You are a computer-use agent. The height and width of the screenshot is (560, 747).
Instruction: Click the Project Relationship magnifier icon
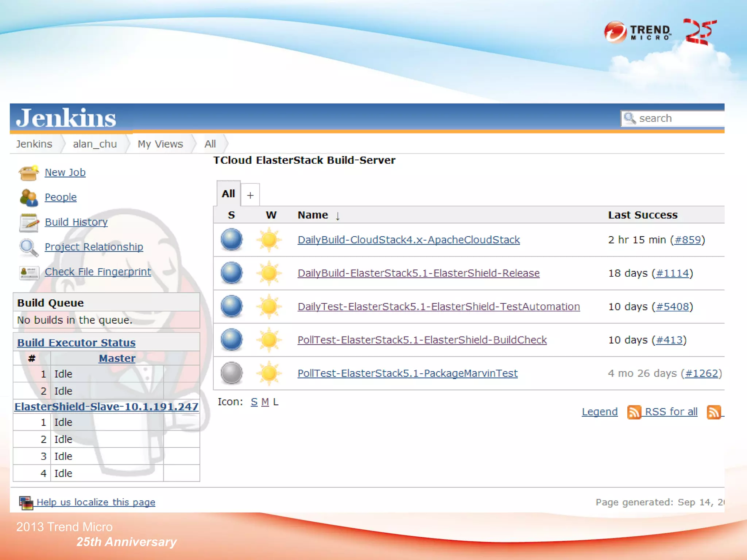(28, 248)
